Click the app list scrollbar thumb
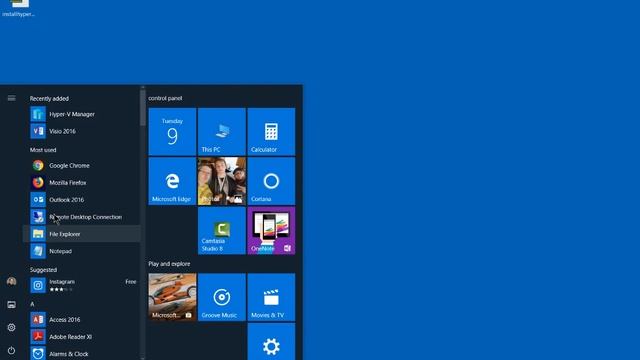Screen dimensions: 640x360 pos(142,108)
